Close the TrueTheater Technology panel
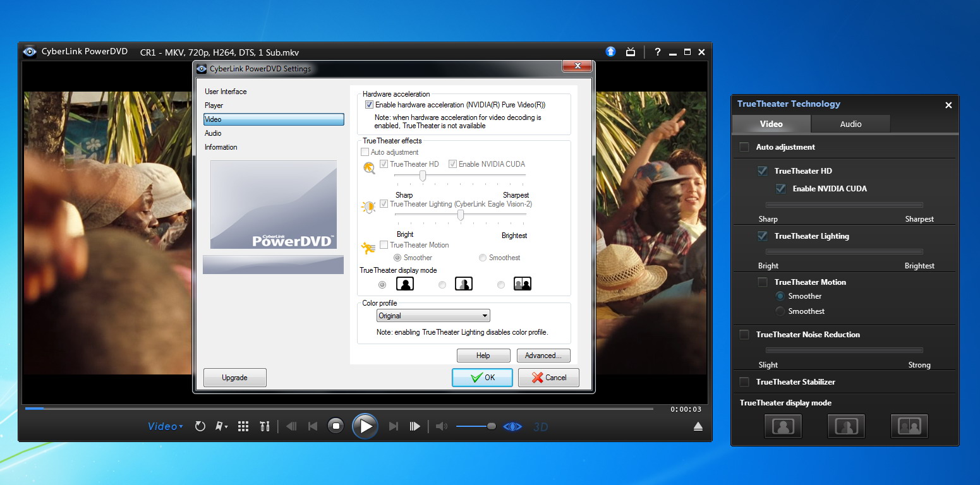Screen dimensions: 980x485 (948, 105)
